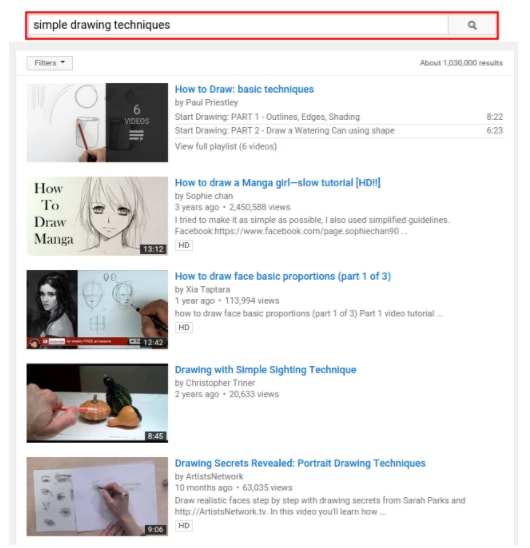Select 'Start Drawing: PART 1' playlist entry

click(x=339, y=117)
